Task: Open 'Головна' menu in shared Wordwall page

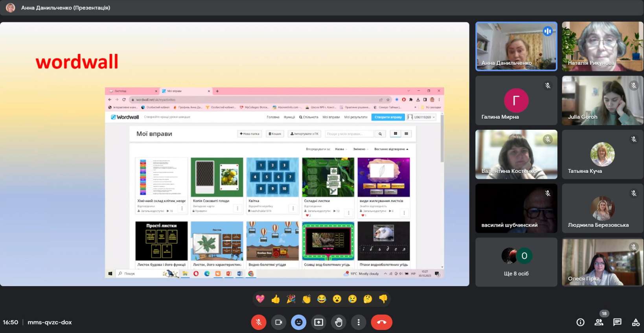Action: tap(273, 117)
